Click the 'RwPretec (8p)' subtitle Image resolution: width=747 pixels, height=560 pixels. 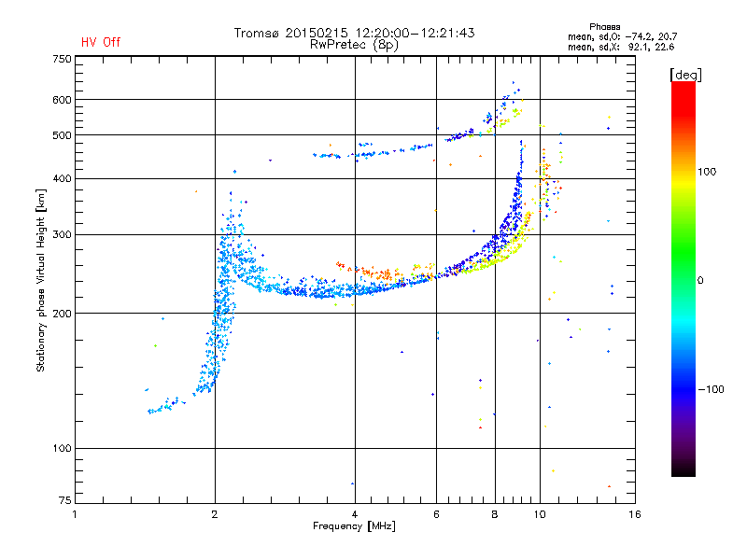click(x=354, y=45)
